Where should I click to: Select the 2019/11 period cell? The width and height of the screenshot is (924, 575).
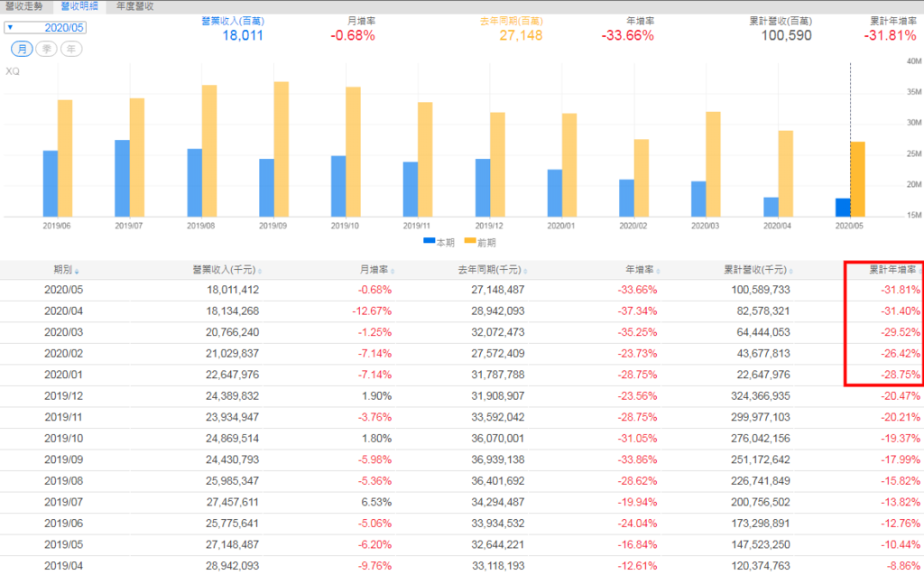click(x=64, y=417)
